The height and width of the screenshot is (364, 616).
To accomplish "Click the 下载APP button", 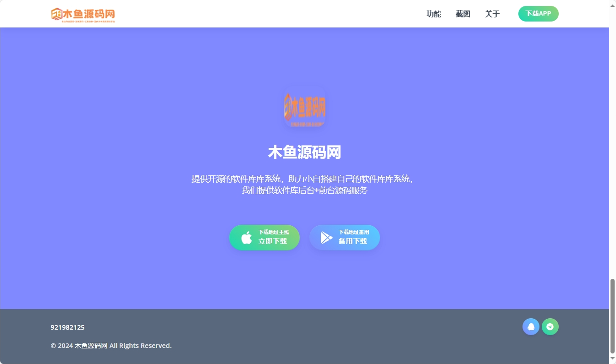I will 538,14.
